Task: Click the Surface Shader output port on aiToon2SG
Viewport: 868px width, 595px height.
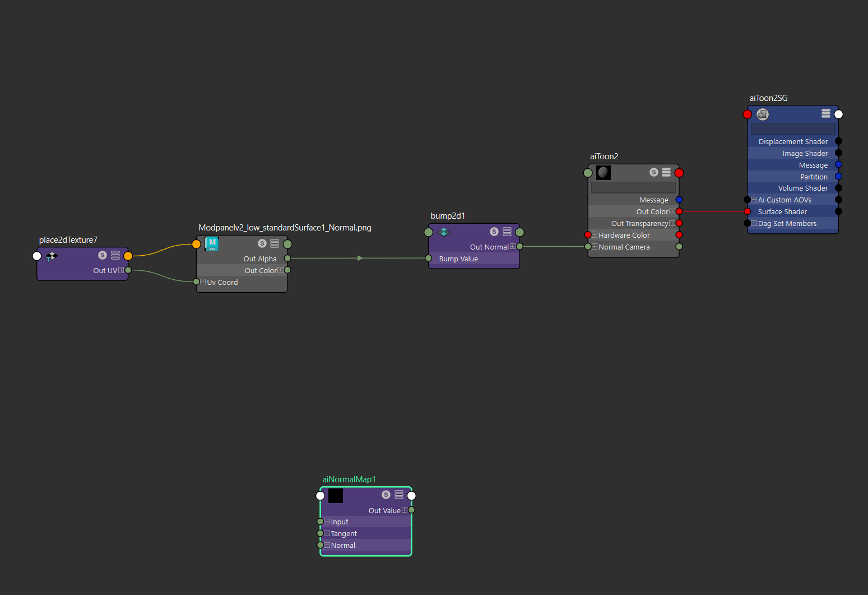Action: pyautogui.click(x=839, y=211)
